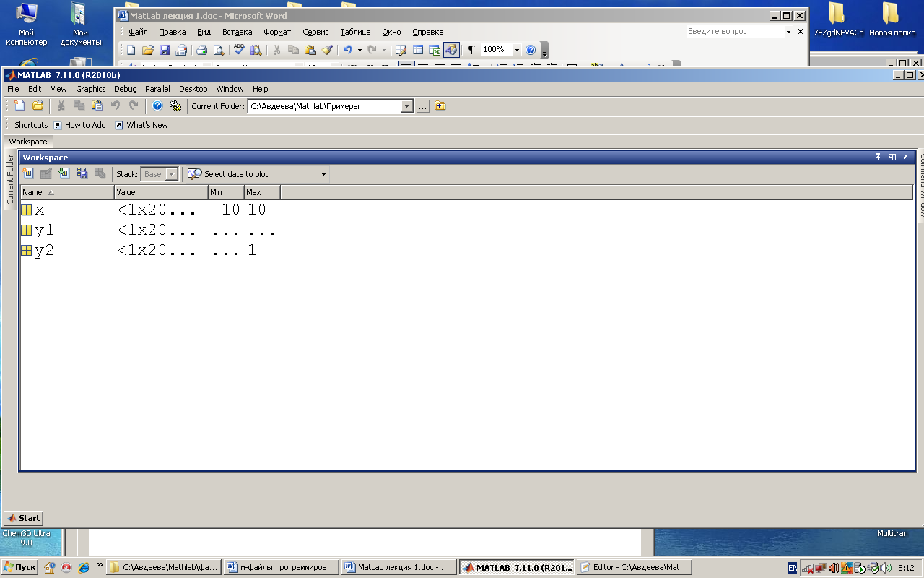Viewport: 924px width, 578px height.
Task: Open Word Вставка menu
Action: coord(237,32)
